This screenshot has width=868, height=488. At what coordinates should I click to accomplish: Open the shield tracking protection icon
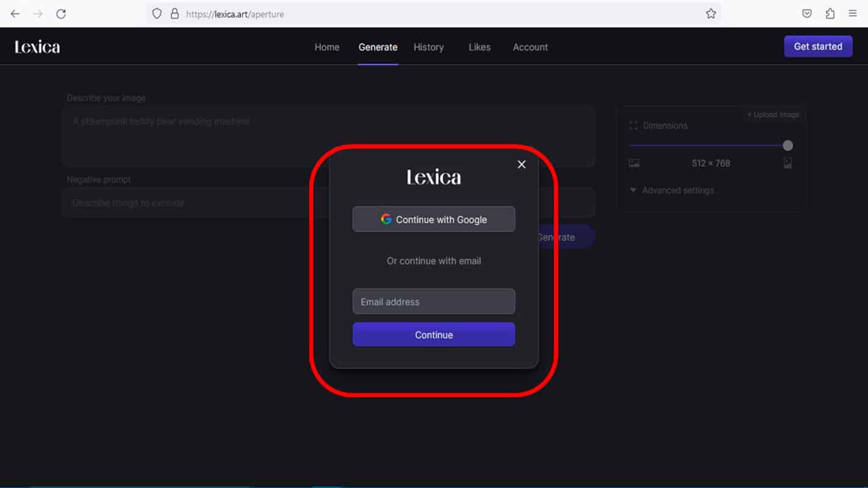pyautogui.click(x=157, y=13)
